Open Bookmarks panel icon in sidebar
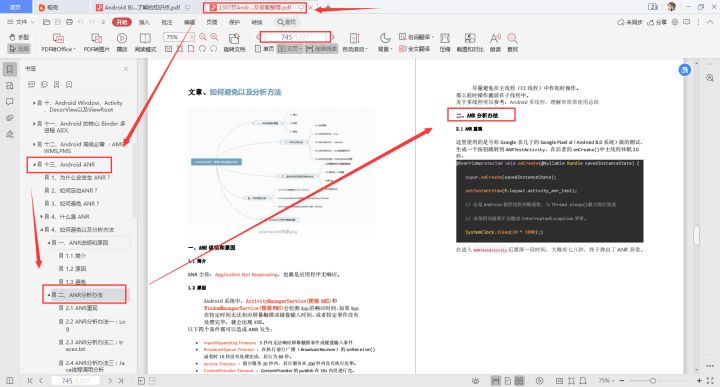The height and width of the screenshot is (387, 720). 10,69
